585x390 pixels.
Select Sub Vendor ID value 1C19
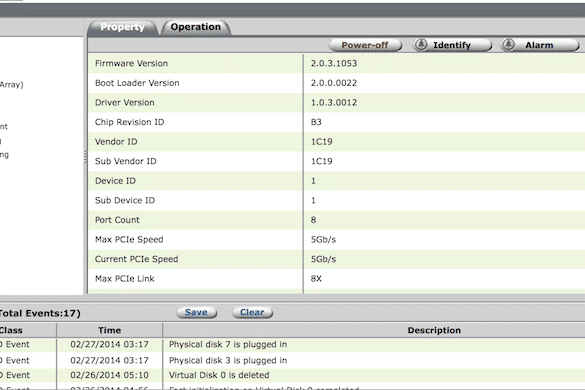point(322,161)
